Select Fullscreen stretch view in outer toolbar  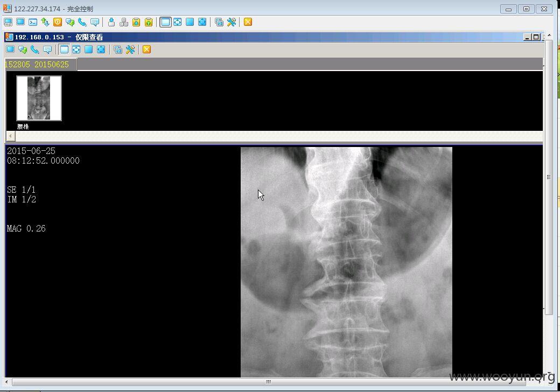coord(202,22)
